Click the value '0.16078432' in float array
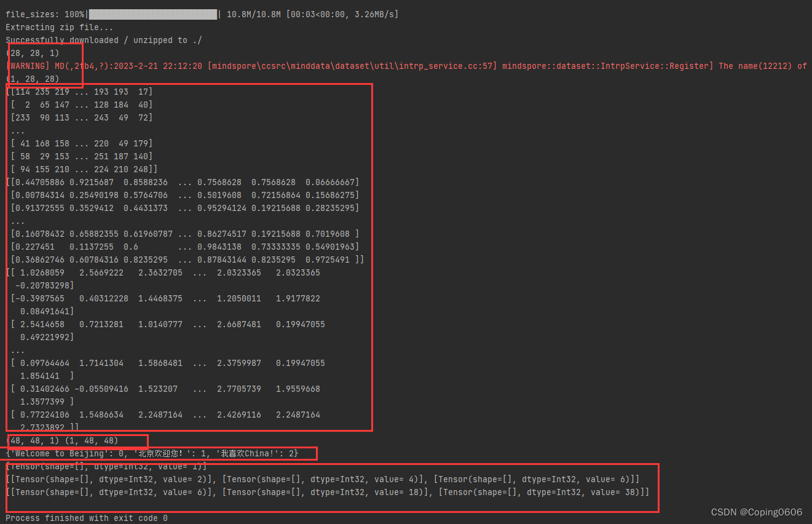This screenshot has height=524, width=812. pyautogui.click(x=40, y=234)
